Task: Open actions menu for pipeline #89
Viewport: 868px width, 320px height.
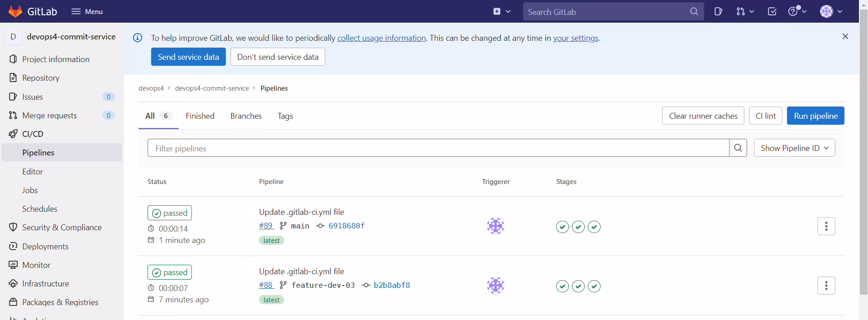Action: 826,226
